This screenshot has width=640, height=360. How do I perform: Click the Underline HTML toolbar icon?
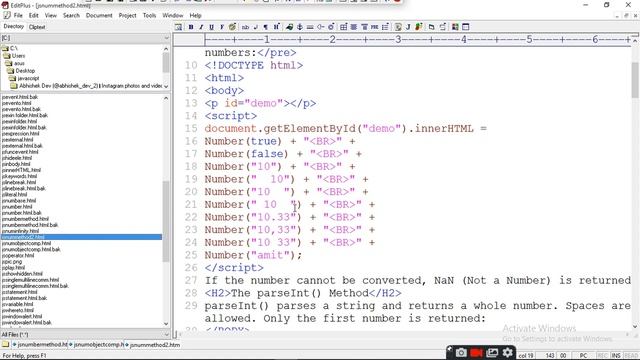pyautogui.click(x=211, y=27)
